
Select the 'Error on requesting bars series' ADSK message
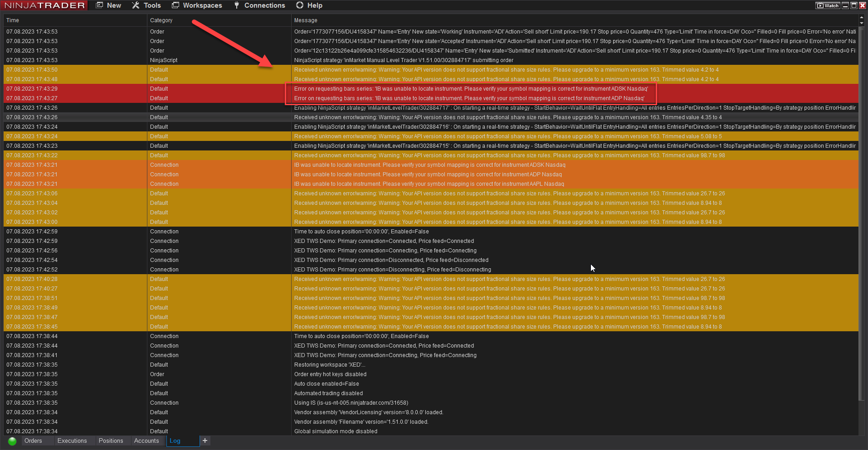click(x=471, y=89)
